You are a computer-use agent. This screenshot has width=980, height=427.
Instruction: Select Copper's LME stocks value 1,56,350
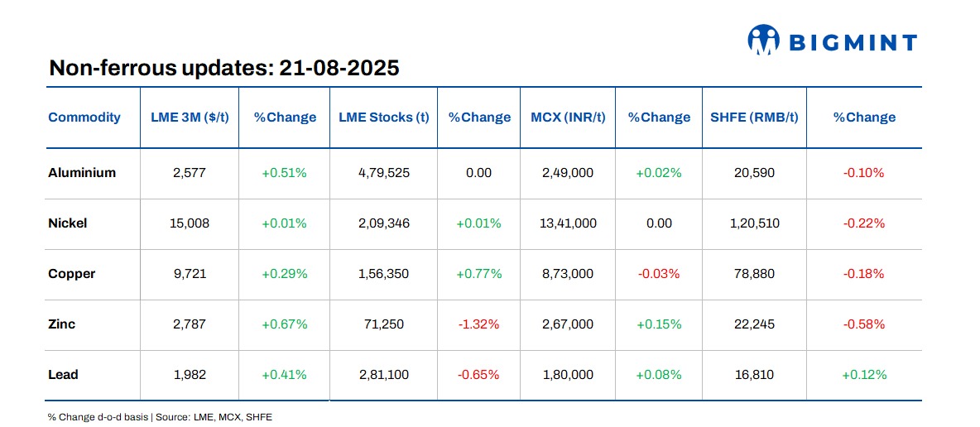click(384, 274)
